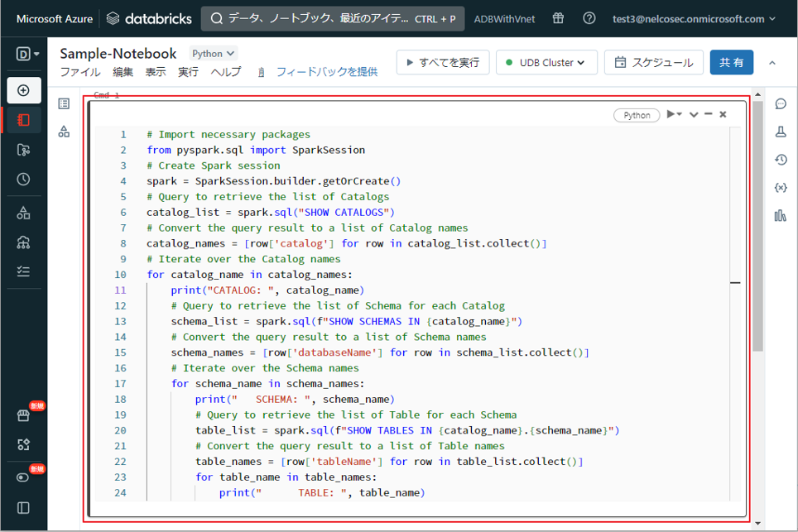
Task: Open the Comments panel icon
Action: tap(780, 104)
